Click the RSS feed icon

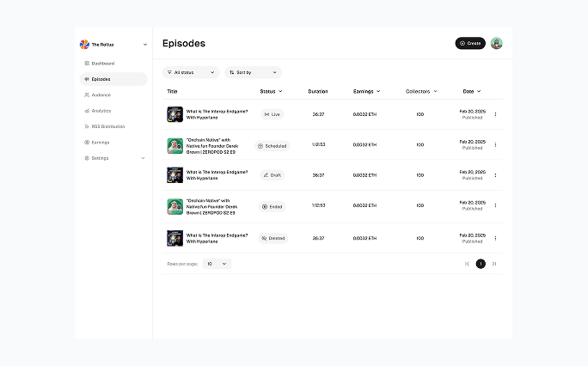(x=87, y=126)
